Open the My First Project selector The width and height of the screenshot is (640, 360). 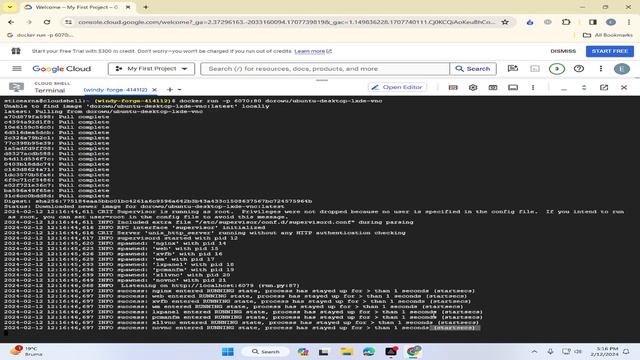pyautogui.click(x=151, y=69)
